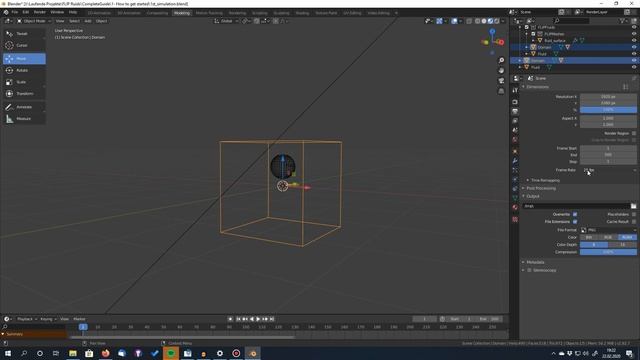Expand the Metadata panel
This screenshot has width=640, height=360.
(x=535, y=262)
